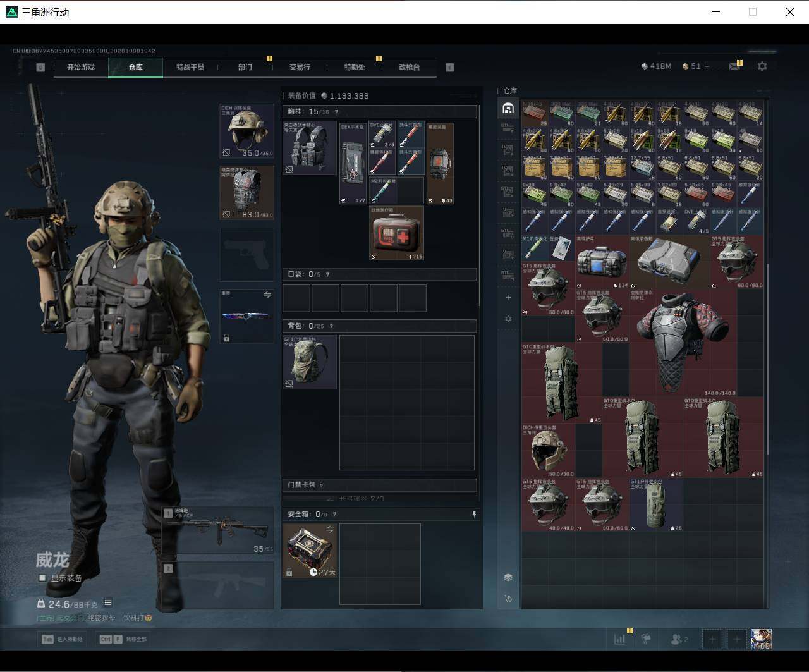
Task: Click swap arrows icon on melee weapon slot
Action: 267,295
